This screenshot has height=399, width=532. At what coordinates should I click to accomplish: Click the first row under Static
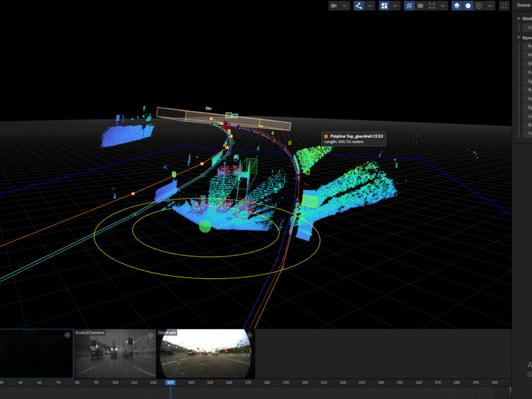pyautogui.click(x=527, y=28)
